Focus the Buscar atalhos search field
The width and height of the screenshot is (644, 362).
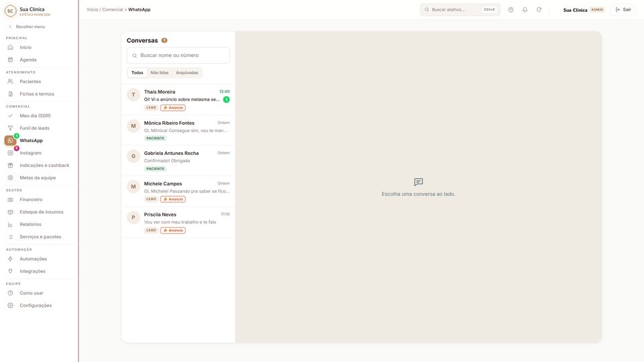[460, 9]
